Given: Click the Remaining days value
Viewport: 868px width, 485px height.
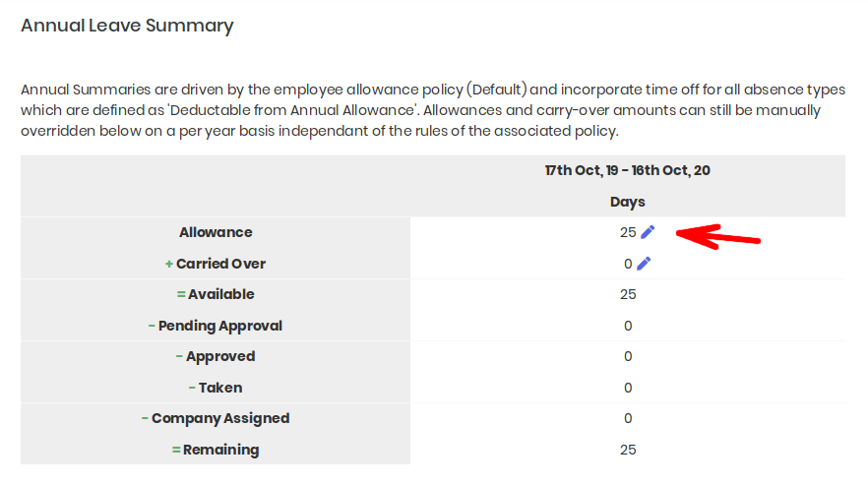Looking at the screenshot, I should pos(628,451).
